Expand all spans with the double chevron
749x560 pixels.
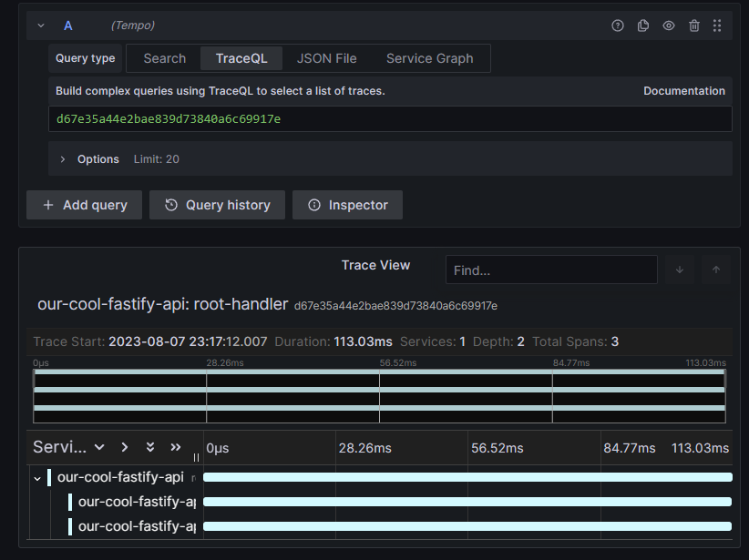pos(150,447)
